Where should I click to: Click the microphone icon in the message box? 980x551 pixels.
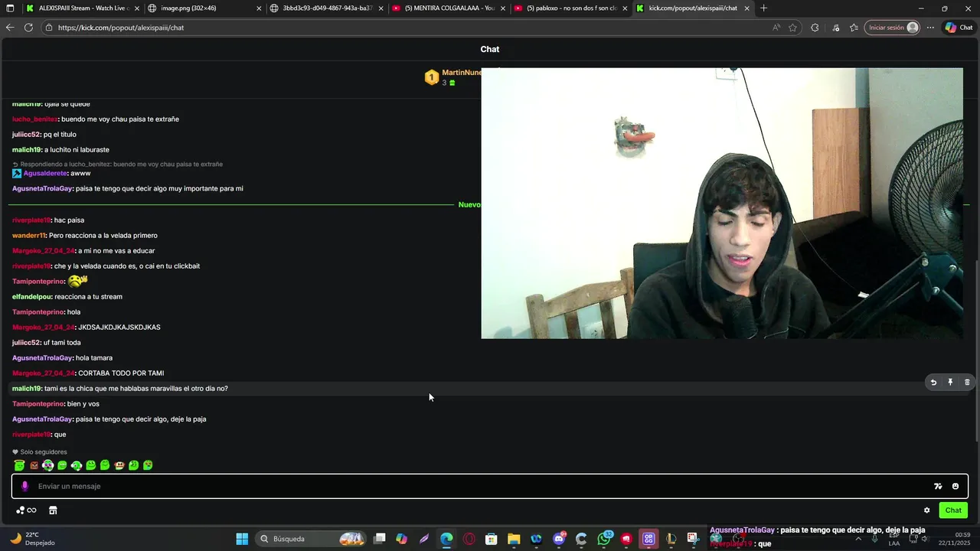(x=24, y=486)
